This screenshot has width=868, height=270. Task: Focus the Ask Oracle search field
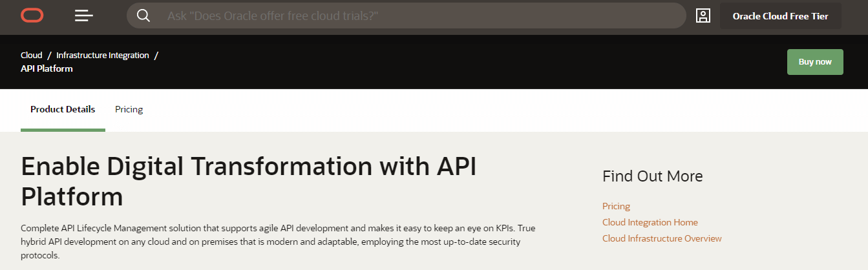(x=406, y=16)
